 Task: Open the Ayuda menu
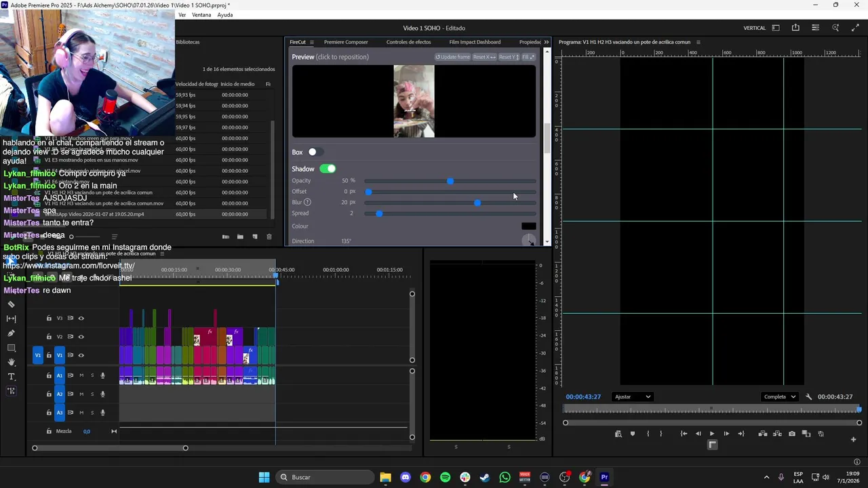(x=225, y=15)
